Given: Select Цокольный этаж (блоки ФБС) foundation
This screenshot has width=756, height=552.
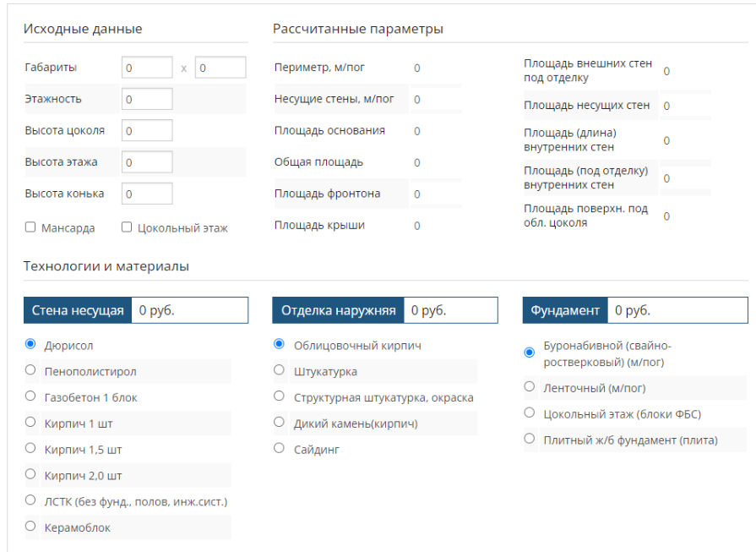Looking at the screenshot, I should pyautogui.click(x=530, y=413).
